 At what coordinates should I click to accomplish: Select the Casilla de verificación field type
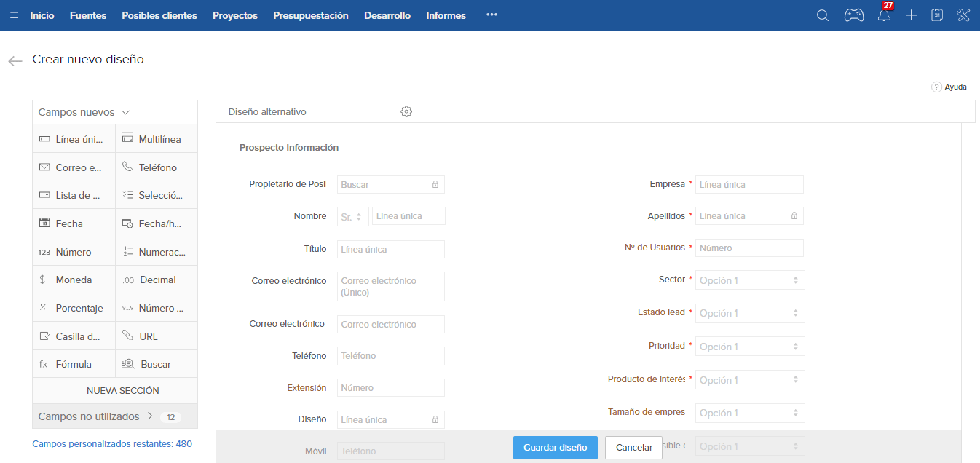(74, 336)
